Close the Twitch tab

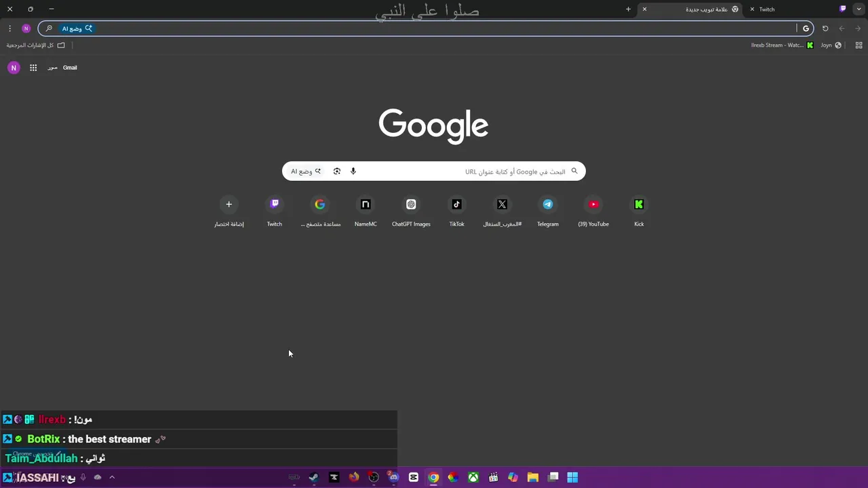pyautogui.click(x=752, y=9)
